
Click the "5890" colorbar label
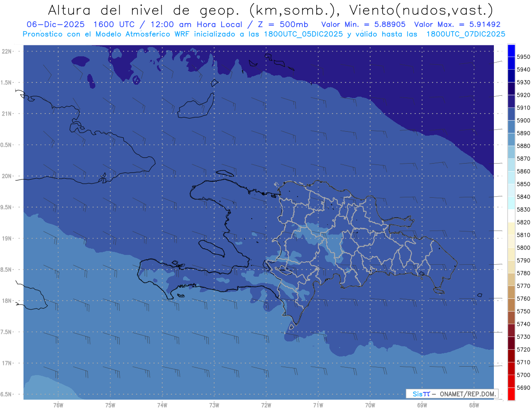click(x=523, y=133)
